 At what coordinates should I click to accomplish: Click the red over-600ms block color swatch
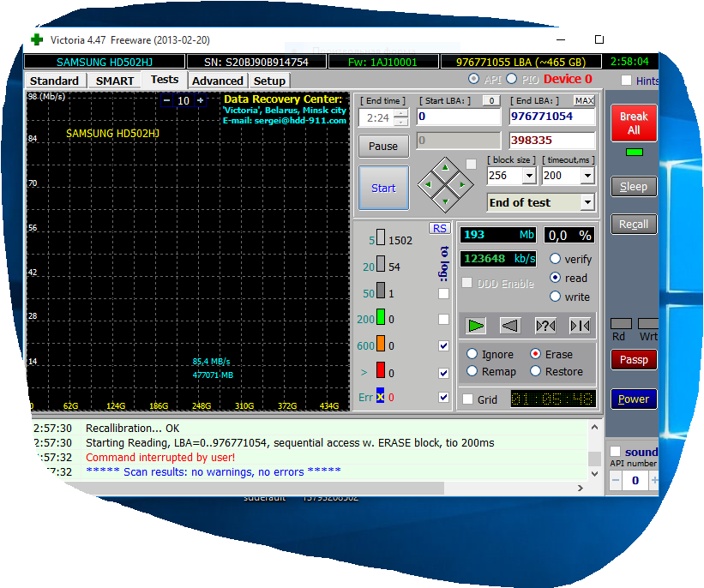[x=380, y=372]
